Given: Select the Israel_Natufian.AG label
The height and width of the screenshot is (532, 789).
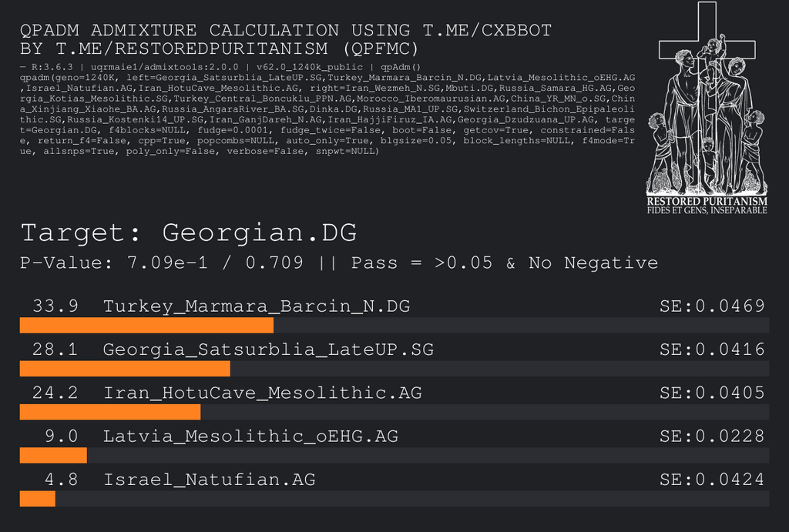Looking at the screenshot, I should coord(210,480).
